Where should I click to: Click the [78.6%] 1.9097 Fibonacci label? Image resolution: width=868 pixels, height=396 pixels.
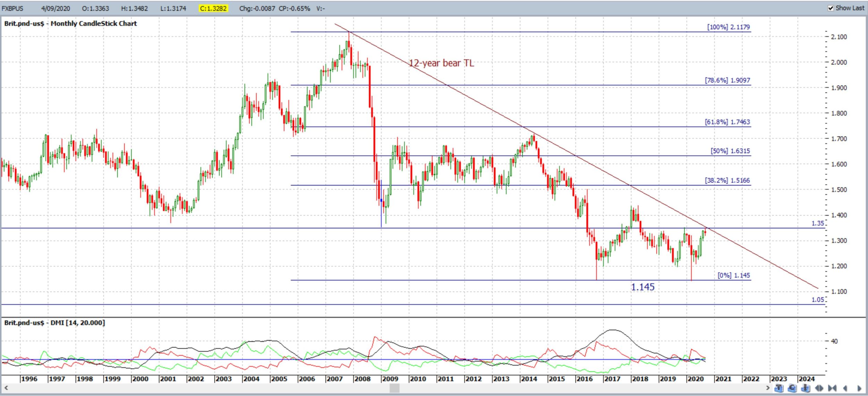(x=727, y=80)
